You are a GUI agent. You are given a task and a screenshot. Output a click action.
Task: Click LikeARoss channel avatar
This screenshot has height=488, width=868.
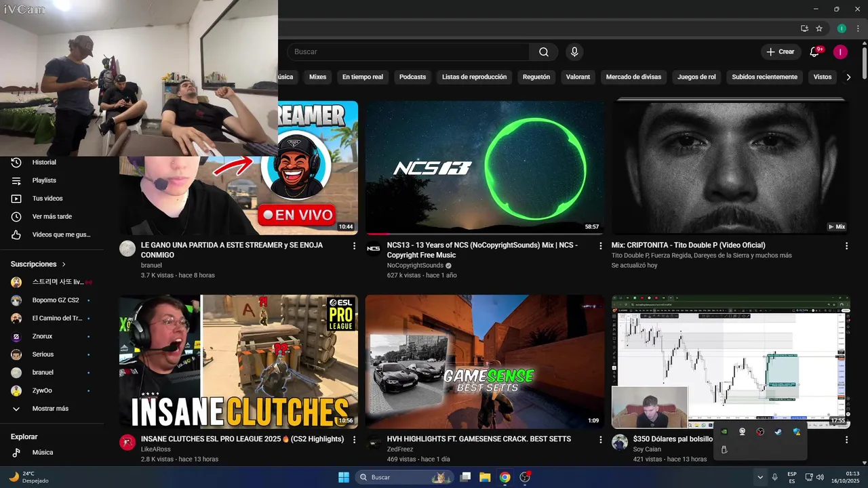pyautogui.click(x=127, y=443)
